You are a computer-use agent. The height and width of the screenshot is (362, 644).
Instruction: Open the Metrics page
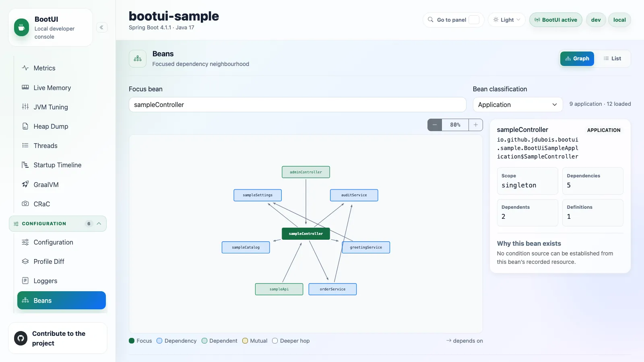(x=62, y=68)
